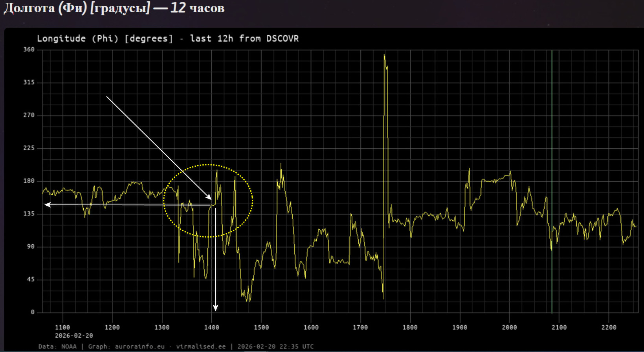Click the Russian heading "Долгота (Фи)"
Image resolution: width=644 pixels, height=352 pixels.
click(45, 8)
